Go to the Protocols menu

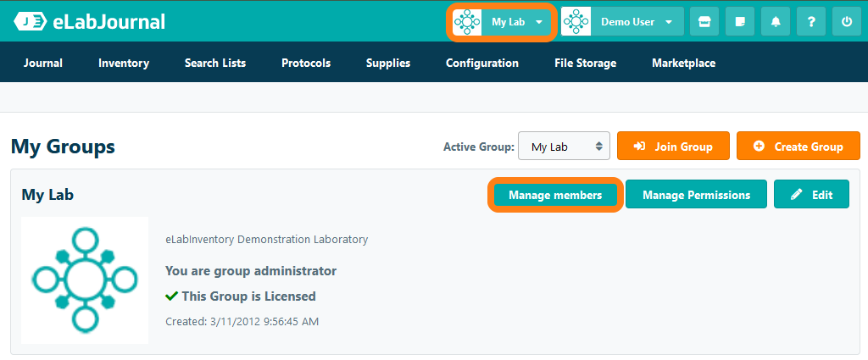coord(306,63)
